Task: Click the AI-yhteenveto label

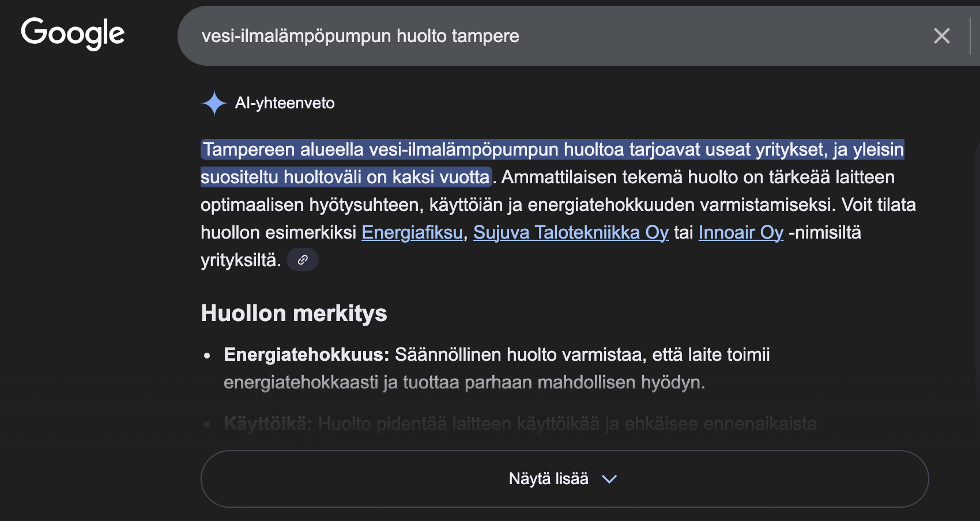Action: (284, 103)
